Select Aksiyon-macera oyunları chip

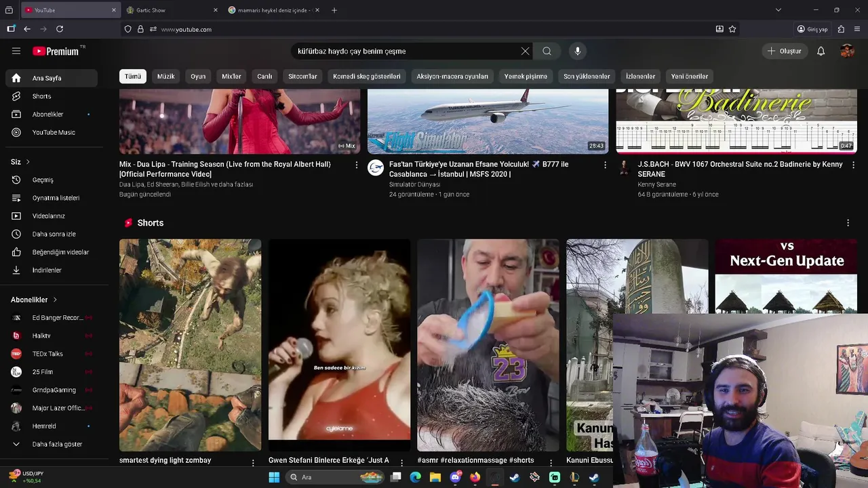[452, 77]
